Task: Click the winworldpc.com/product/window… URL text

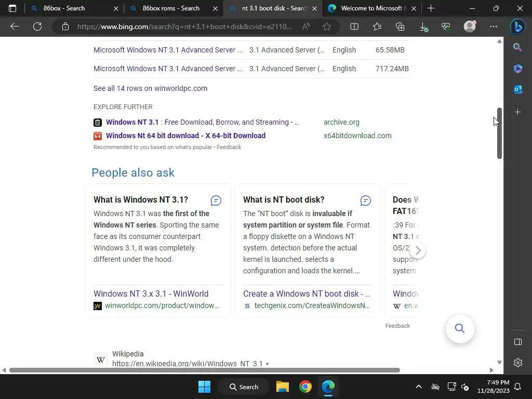Action: (162, 305)
